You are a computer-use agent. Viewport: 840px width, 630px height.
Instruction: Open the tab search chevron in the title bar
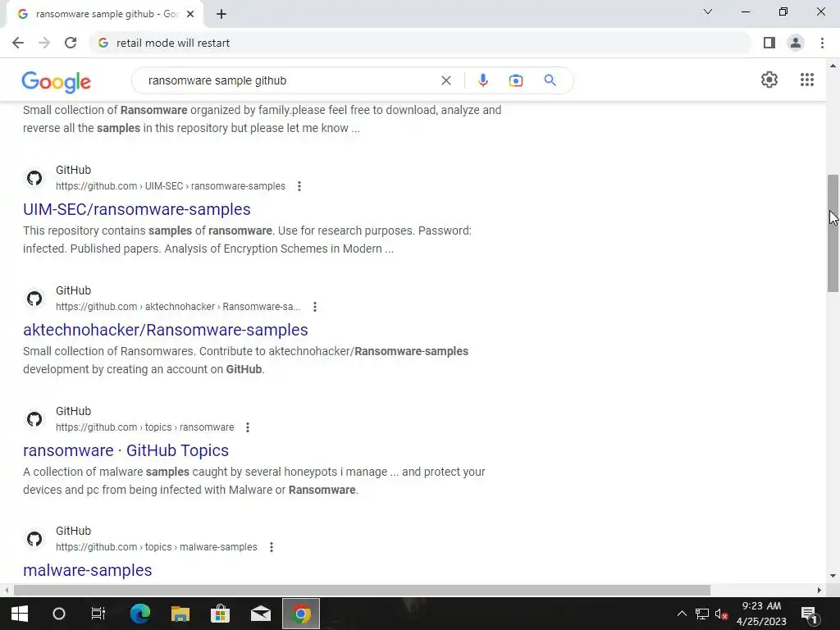tap(708, 11)
